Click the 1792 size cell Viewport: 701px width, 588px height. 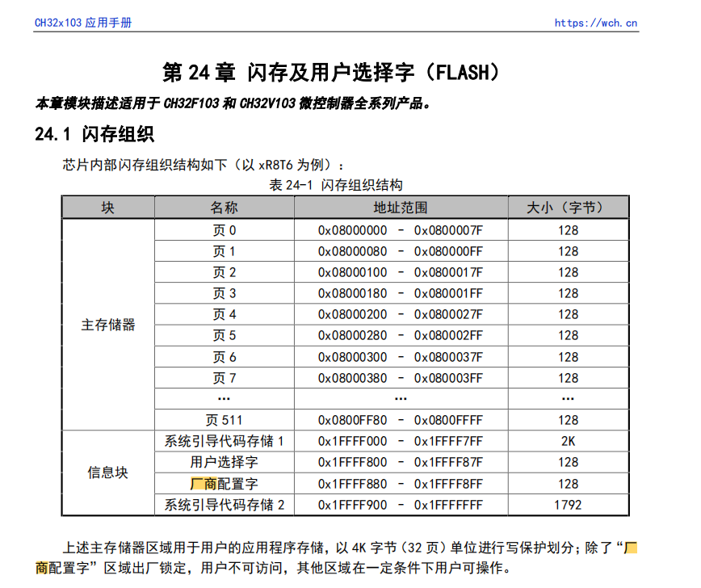pos(568,505)
